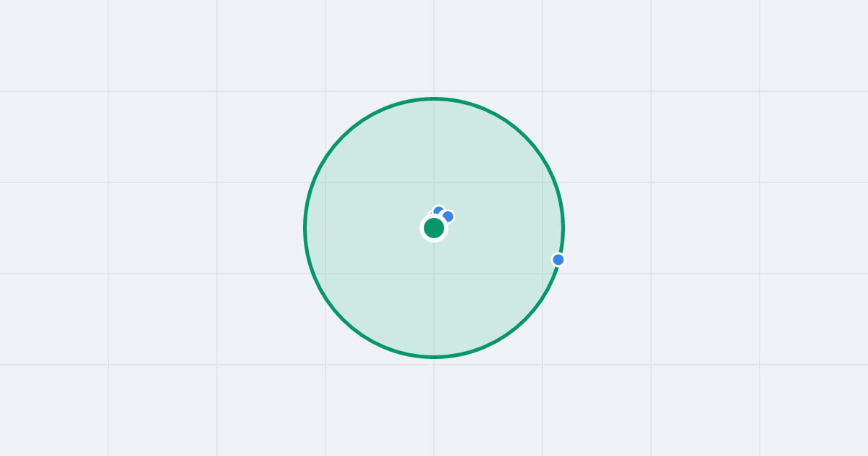
Task: Click the bottommost point of the green circle outline
Action: click(434, 356)
